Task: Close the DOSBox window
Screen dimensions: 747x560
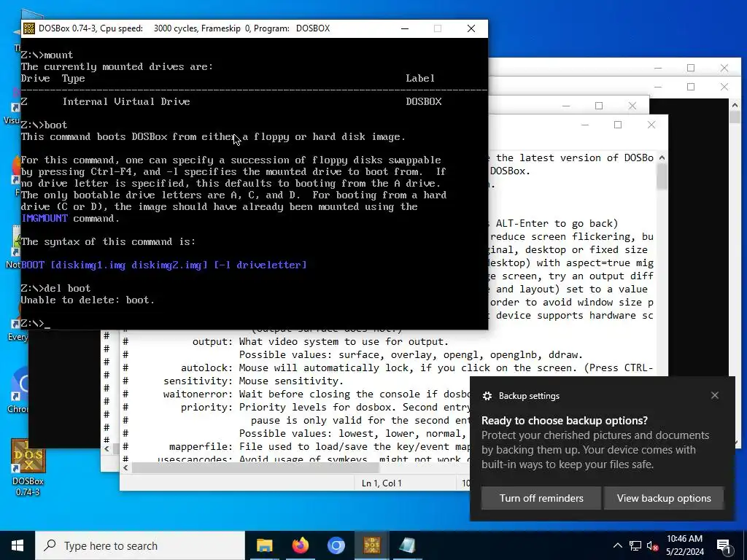Action: [471, 28]
